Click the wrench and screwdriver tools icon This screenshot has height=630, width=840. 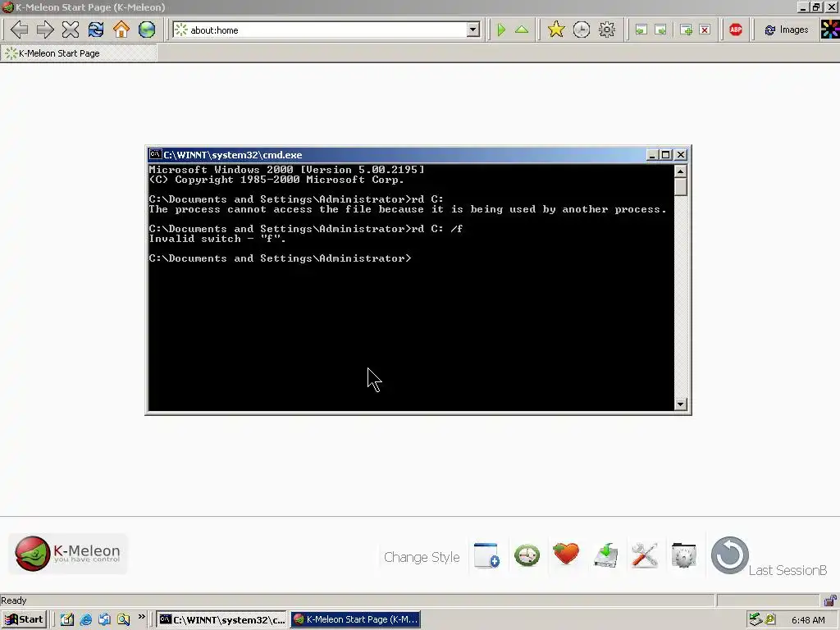(x=645, y=555)
